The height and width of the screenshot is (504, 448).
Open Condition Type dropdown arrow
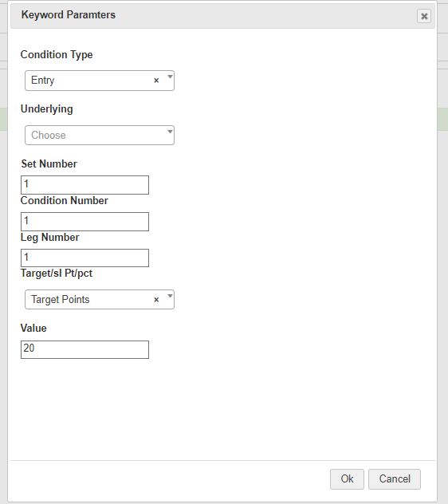(x=170, y=77)
